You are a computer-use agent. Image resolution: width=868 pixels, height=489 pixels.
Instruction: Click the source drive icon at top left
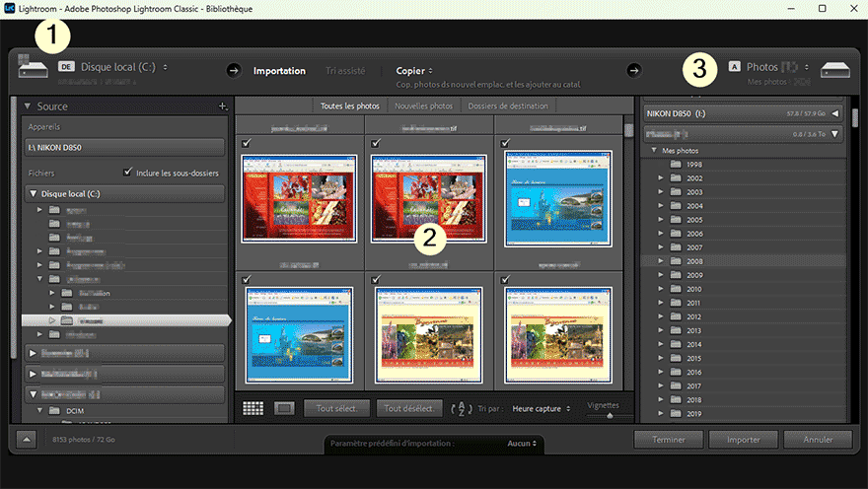33,67
